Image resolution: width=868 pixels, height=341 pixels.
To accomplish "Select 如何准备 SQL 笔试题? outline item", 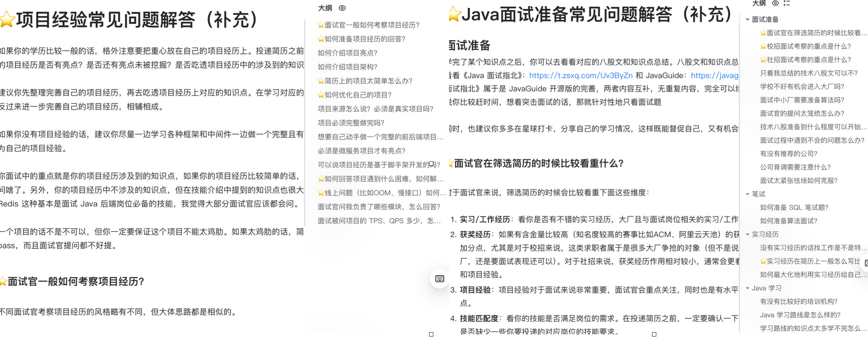I will click(x=794, y=208).
